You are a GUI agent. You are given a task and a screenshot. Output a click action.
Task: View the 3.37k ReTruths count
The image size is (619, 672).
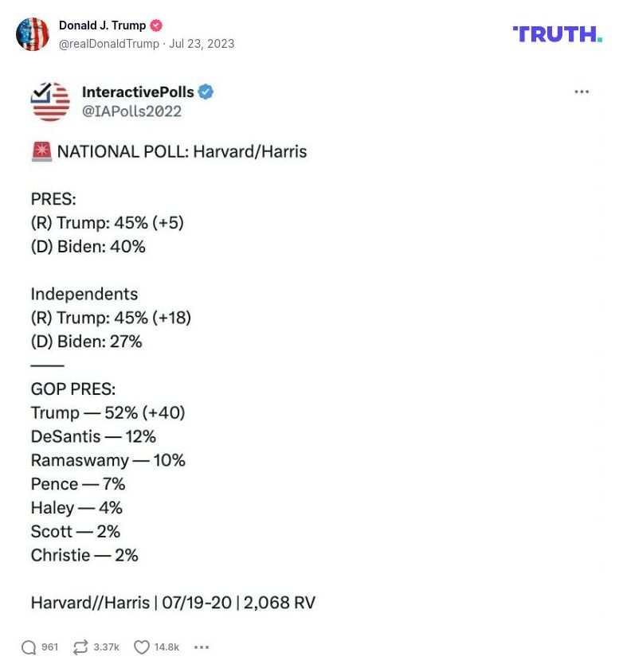click(106, 647)
